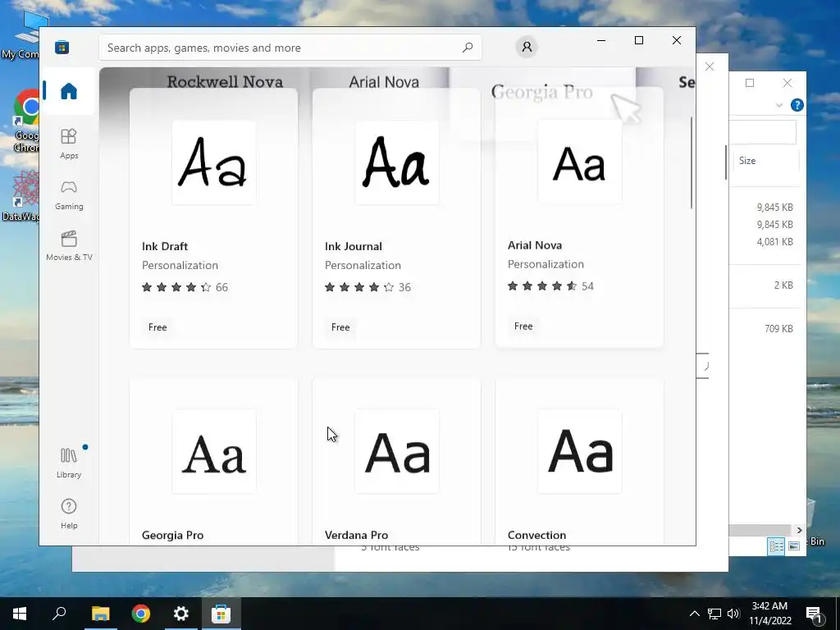Go to Microsoft Store Home
This screenshot has height=630, width=840.
tap(69, 91)
